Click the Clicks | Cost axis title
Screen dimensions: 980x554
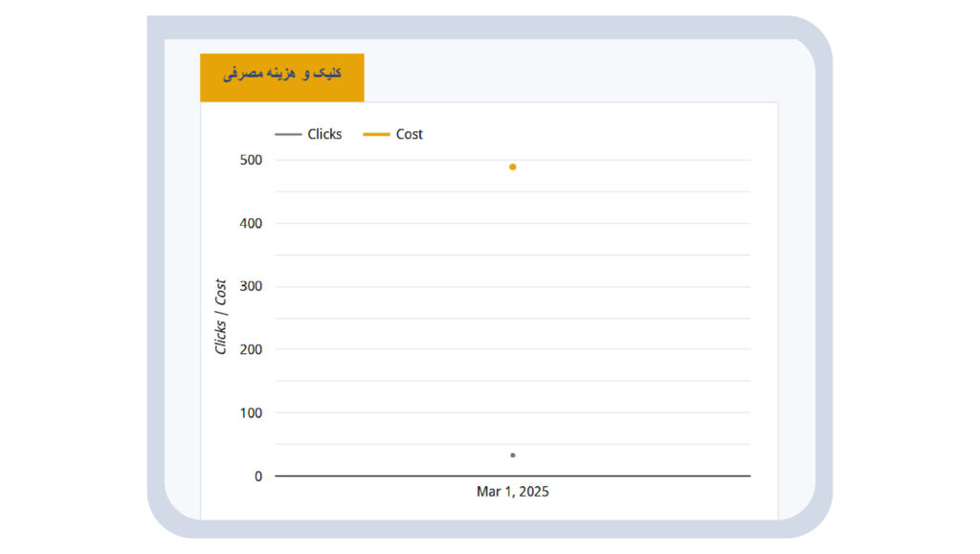point(221,317)
